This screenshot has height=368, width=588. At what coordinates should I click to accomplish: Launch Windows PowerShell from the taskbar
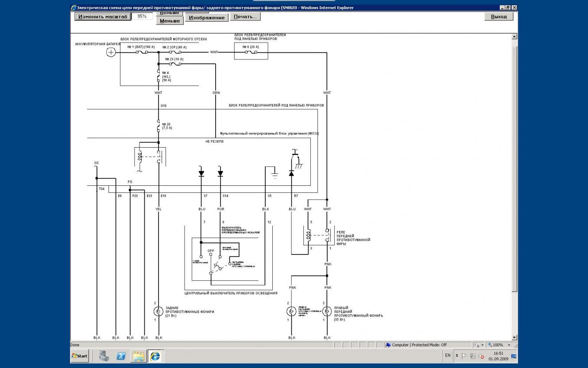click(x=121, y=356)
